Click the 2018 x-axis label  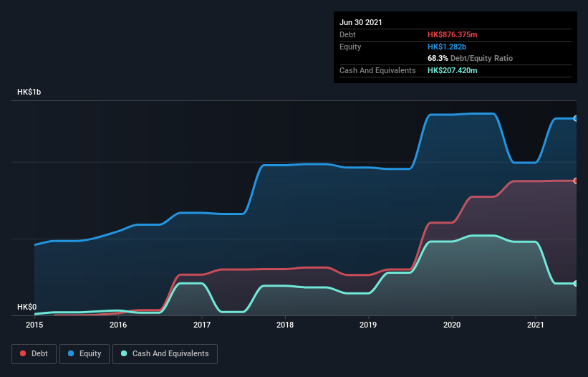[285, 325]
